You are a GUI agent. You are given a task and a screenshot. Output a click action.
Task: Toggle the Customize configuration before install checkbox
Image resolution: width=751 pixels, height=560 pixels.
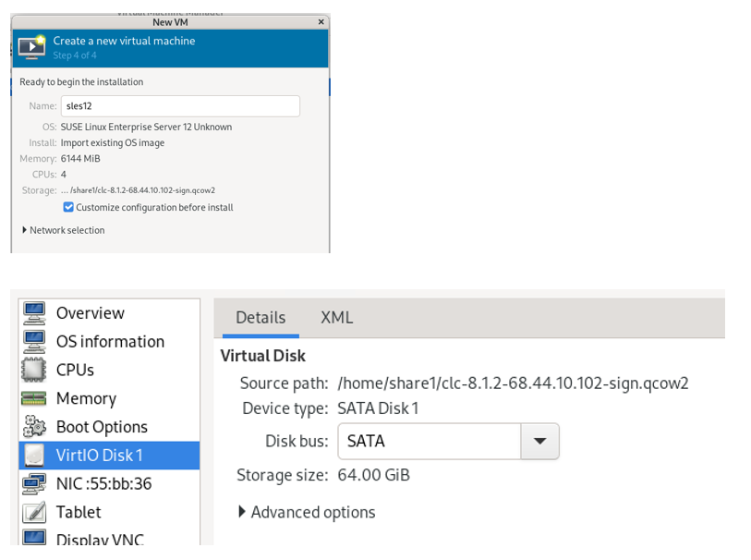point(68,207)
